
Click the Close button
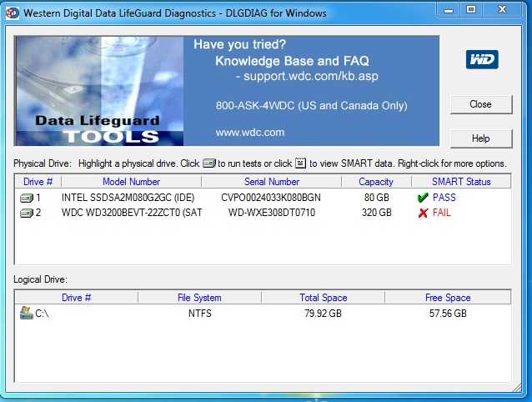pyautogui.click(x=481, y=104)
